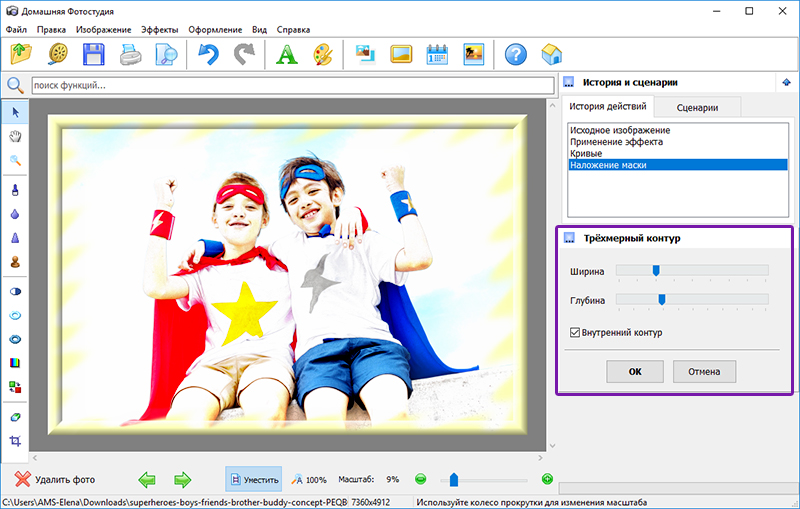Select the brush tool in the left sidebar
The height and width of the screenshot is (509, 800).
coord(15,190)
